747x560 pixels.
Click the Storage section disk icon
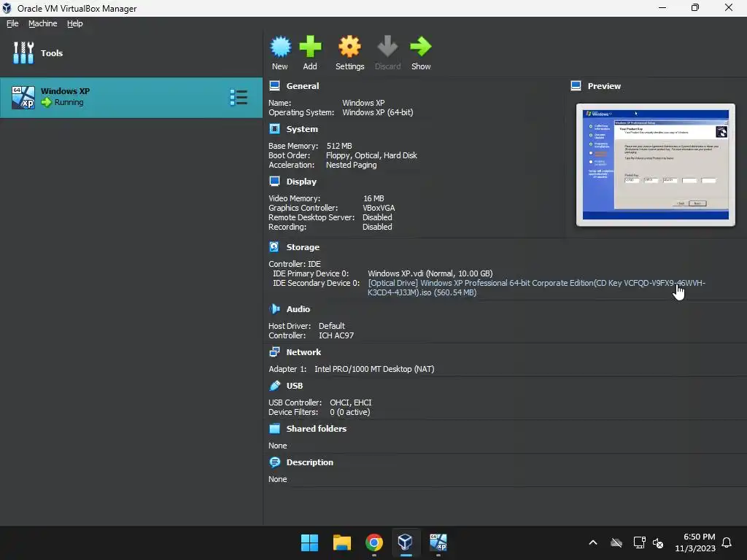pos(274,247)
